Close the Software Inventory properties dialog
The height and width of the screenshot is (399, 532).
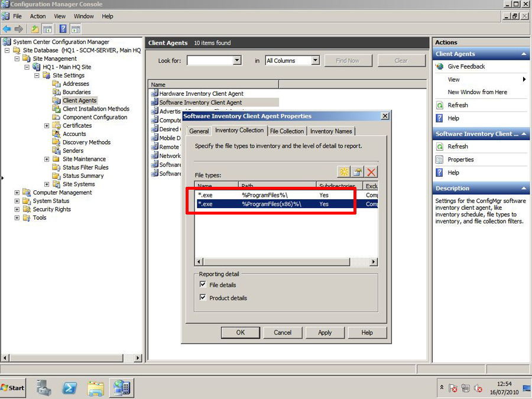click(385, 116)
